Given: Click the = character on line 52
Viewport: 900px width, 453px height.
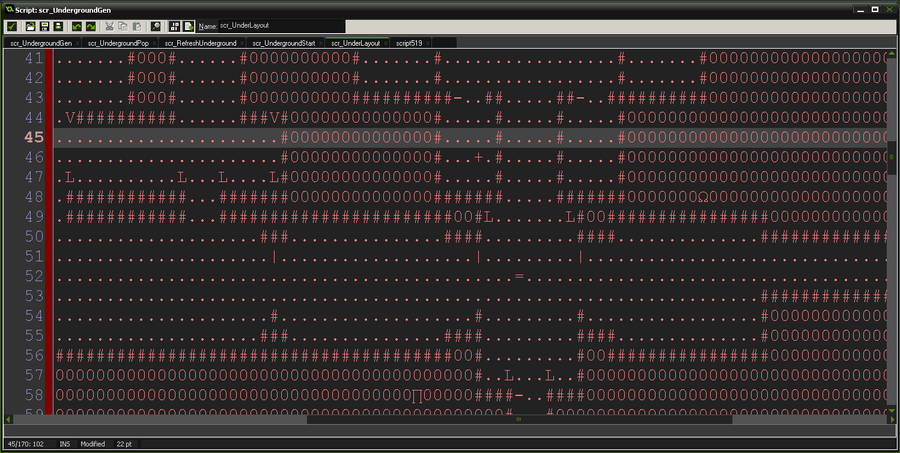Looking at the screenshot, I should tap(519, 277).
